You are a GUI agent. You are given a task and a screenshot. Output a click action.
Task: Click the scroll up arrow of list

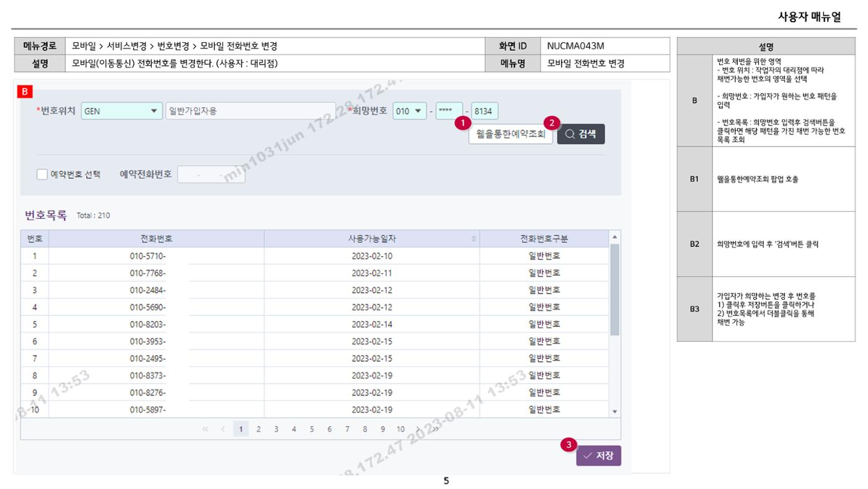tap(615, 236)
